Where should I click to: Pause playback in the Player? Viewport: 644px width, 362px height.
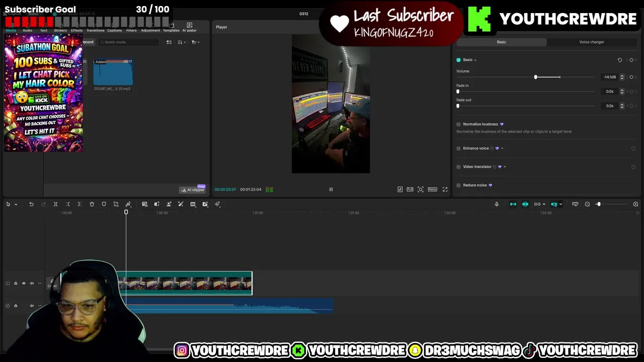click(x=331, y=190)
